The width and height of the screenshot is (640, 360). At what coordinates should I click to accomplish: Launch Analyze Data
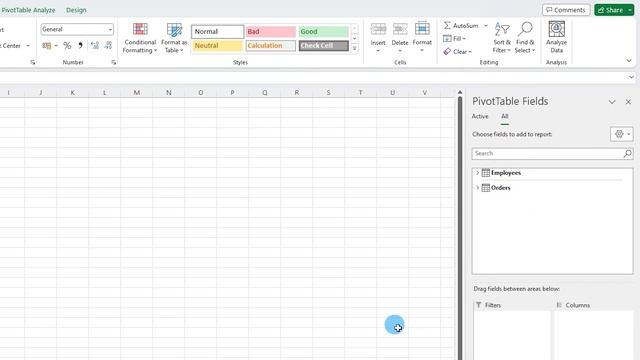point(556,38)
